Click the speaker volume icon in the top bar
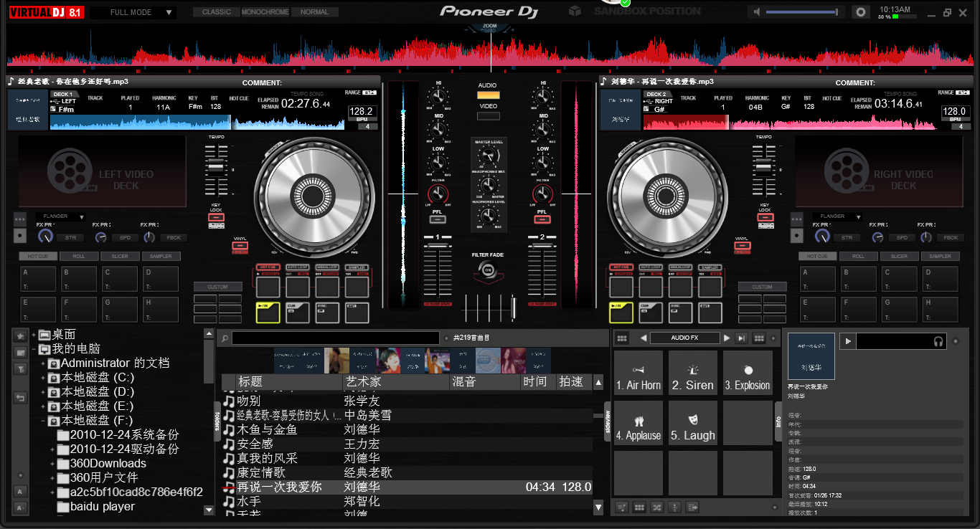Viewport: 980px width, 529px height. [x=755, y=12]
